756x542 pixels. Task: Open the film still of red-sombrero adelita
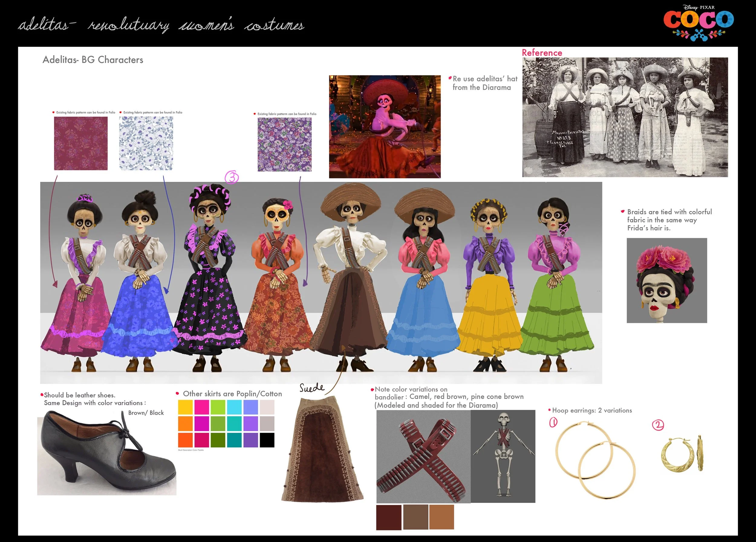click(x=385, y=127)
